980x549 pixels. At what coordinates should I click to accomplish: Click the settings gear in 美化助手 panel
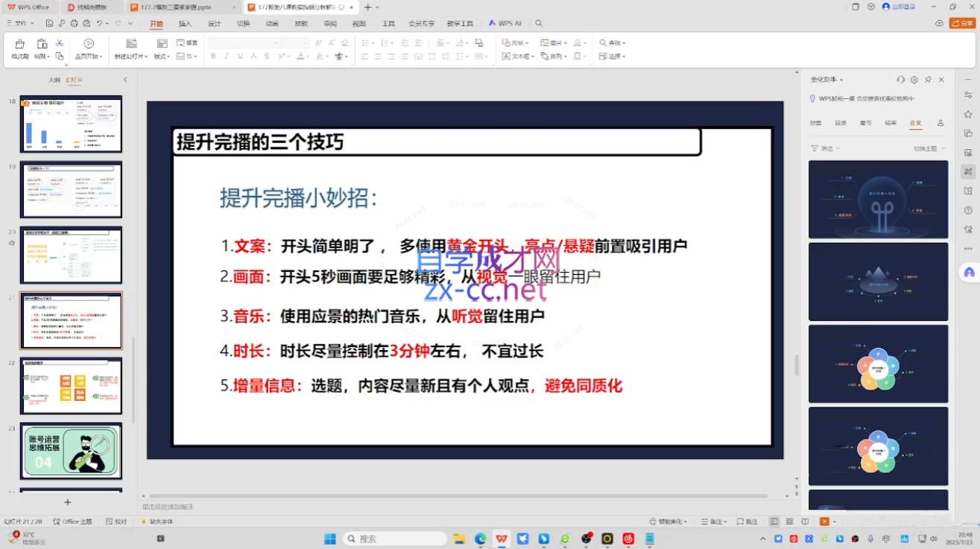(x=914, y=80)
